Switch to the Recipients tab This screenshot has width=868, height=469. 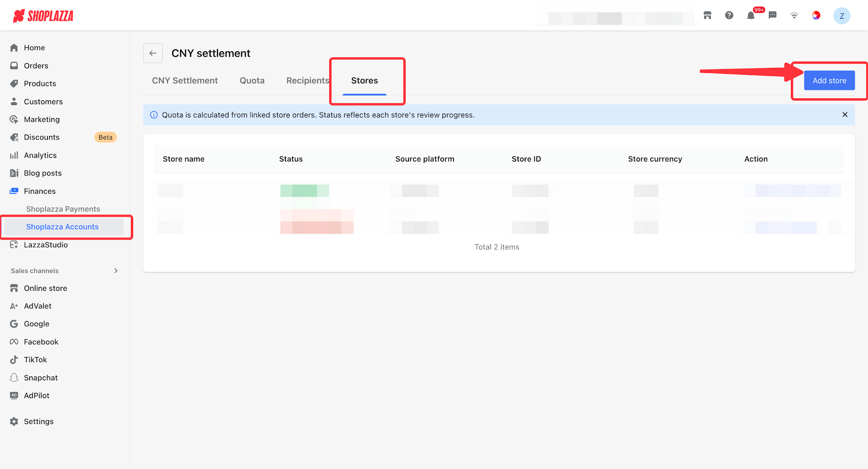coord(308,81)
